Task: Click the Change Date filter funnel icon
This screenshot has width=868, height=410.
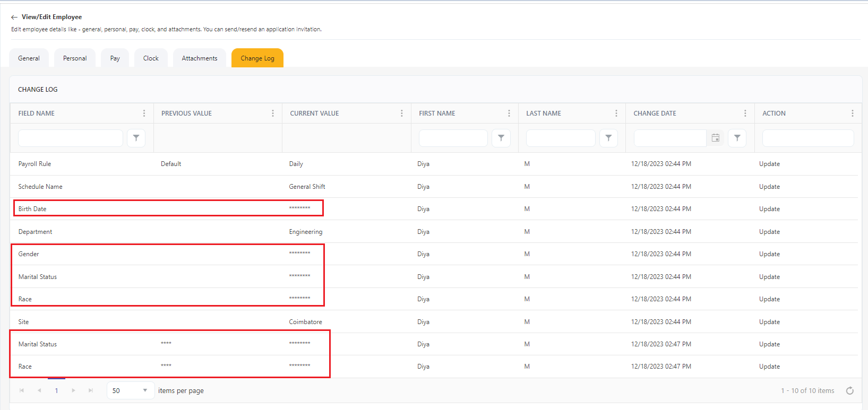Action: pos(737,138)
